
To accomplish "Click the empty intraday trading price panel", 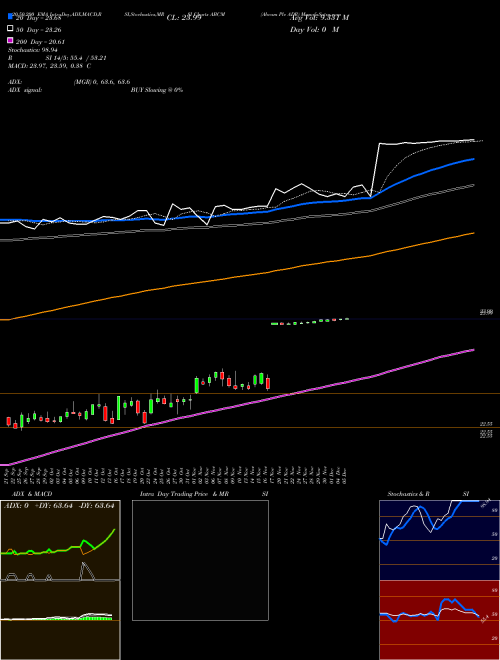I will point(200,560).
